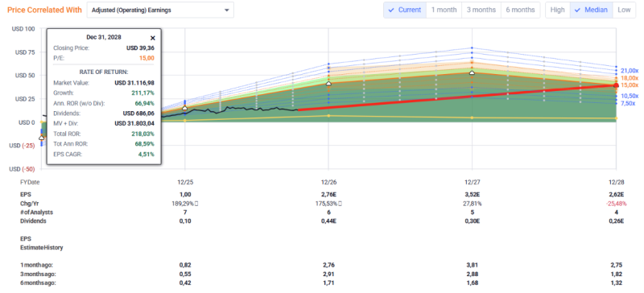Click the 21,00x multiple label
The height and width of the screenshot is (293, 644).
tap(630, 71)
